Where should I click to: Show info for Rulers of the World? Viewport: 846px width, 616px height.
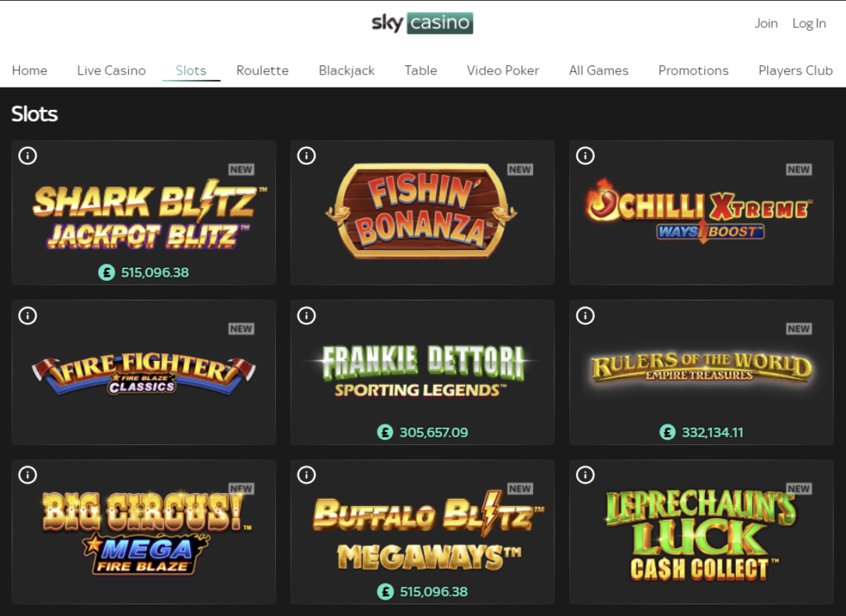click(586, 315)
